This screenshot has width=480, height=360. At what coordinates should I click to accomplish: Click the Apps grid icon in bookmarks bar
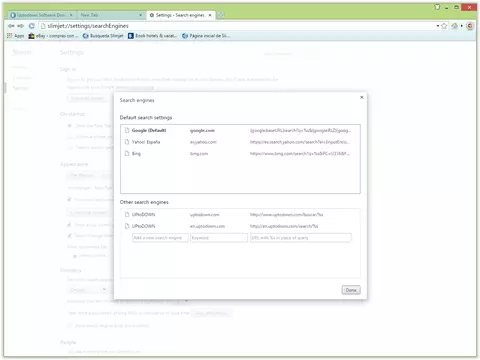pos(9,36)
